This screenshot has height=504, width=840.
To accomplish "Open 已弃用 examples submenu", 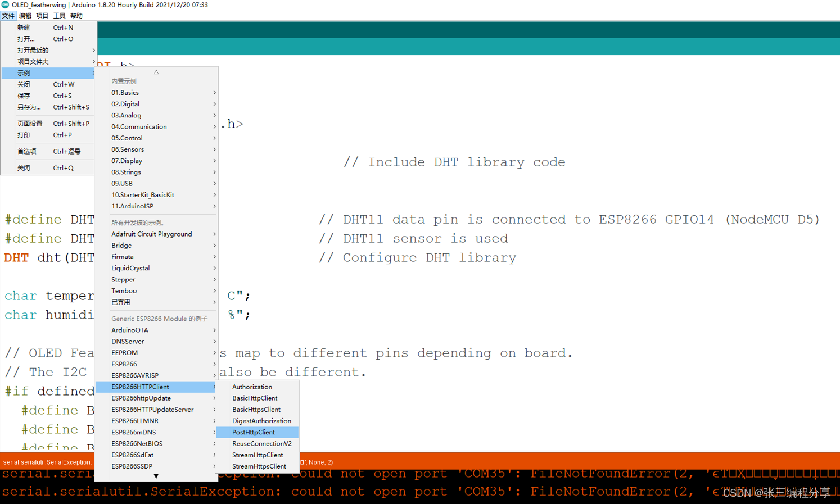I will (156, 302).
